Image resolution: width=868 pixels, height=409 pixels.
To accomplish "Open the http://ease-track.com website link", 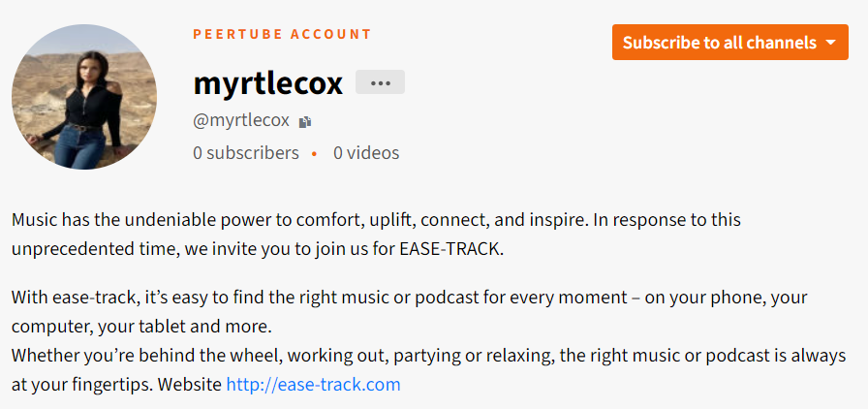I will coord(313,384).
